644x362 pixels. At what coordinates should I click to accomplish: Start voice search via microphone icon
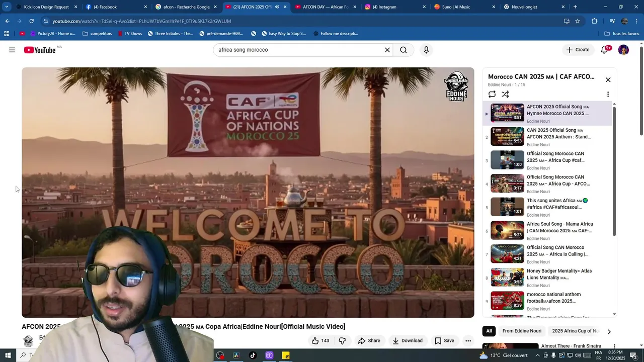(x=426, y=50)
